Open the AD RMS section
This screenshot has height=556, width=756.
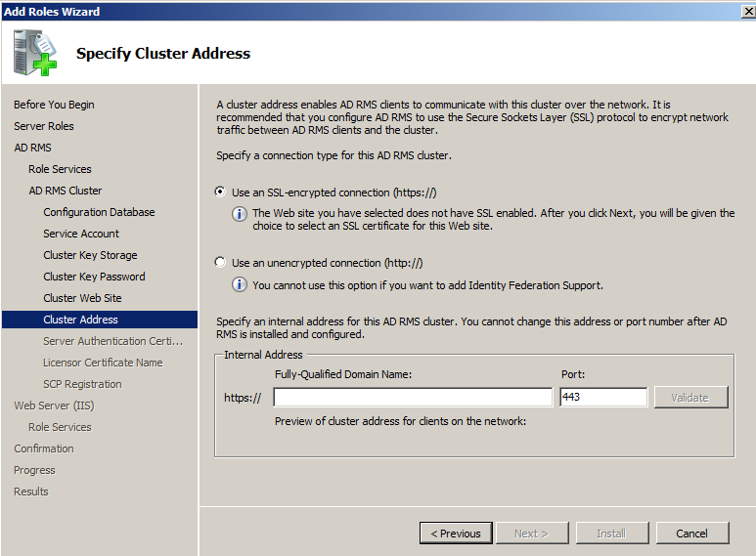coord(32,148)
